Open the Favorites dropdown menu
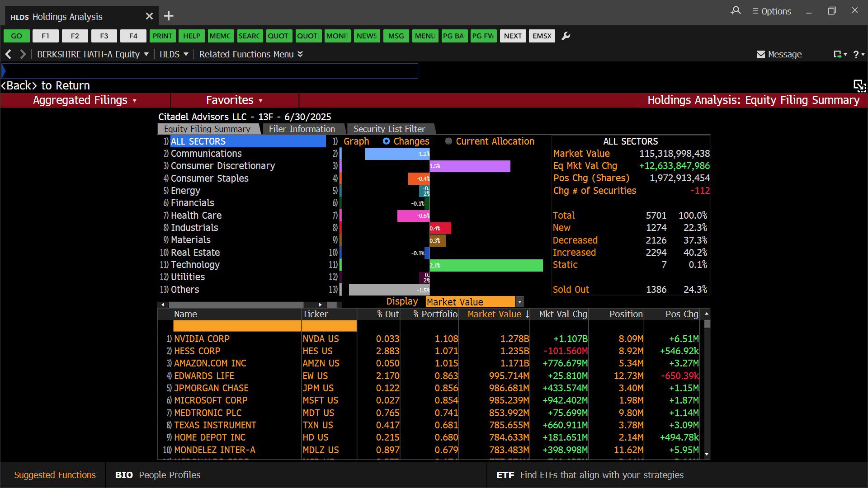This screenshot has height=488, width=868. point(234,100)
